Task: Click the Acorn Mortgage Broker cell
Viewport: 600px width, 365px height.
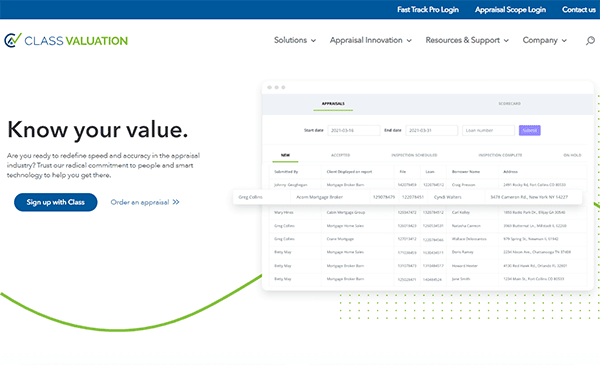Action: pyautogui.click(x=320, y=197)
